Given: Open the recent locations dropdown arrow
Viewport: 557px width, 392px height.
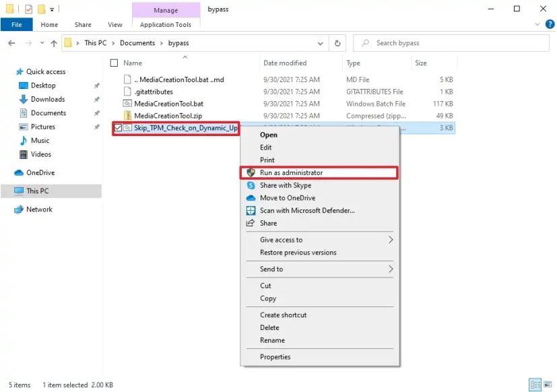Looking at the screenshot, I should tap(42, 43).
